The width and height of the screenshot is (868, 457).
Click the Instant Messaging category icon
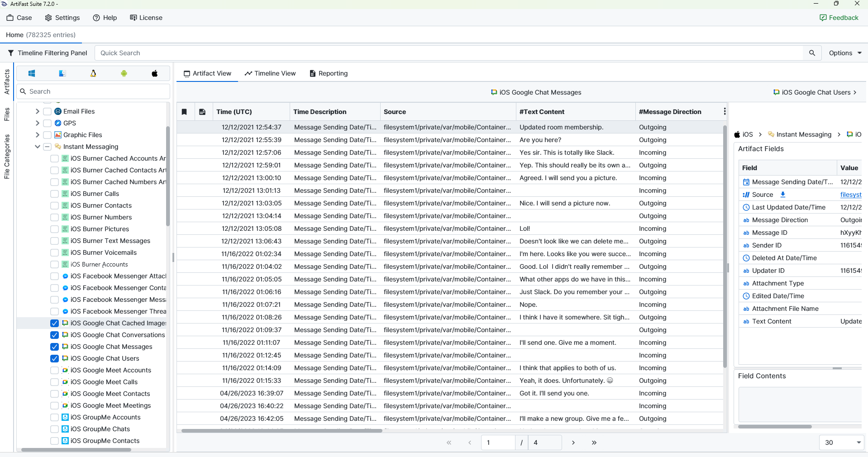tap(58, 147)
